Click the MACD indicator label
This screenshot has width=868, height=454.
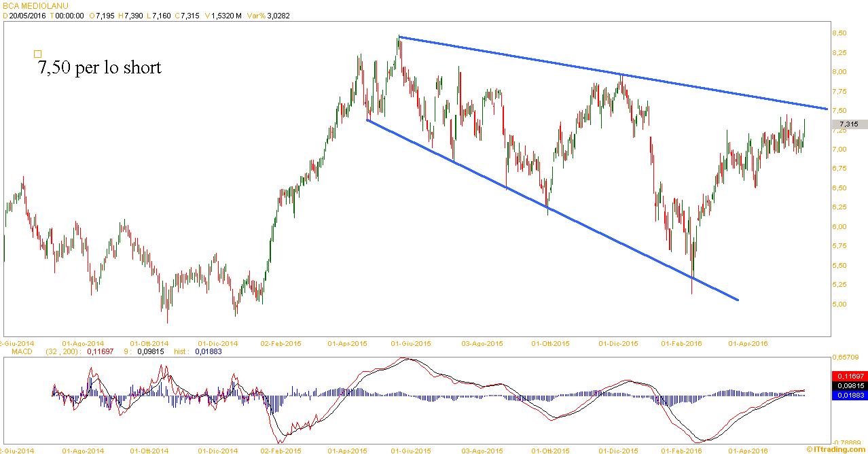22,351
